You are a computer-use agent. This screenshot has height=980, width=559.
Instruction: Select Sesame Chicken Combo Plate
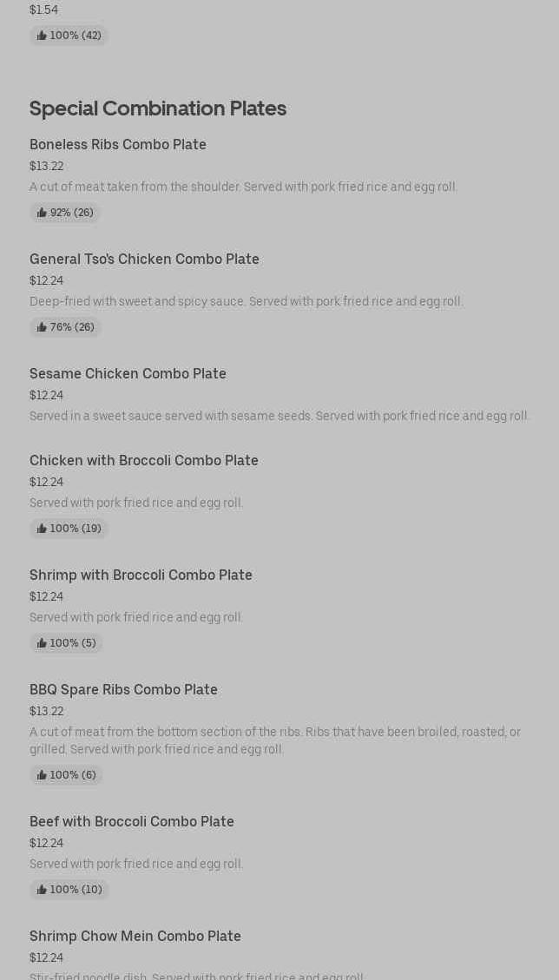tap(128, 373)
